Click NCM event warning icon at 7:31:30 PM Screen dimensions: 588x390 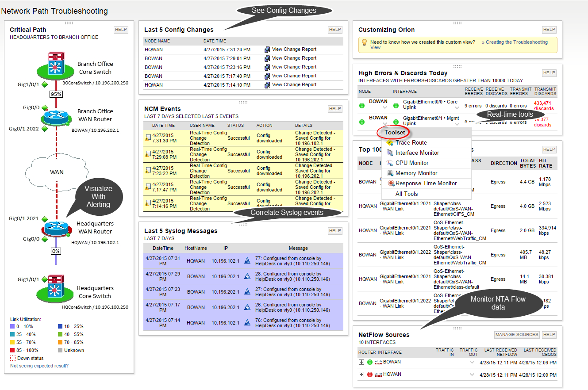(148, 138)
